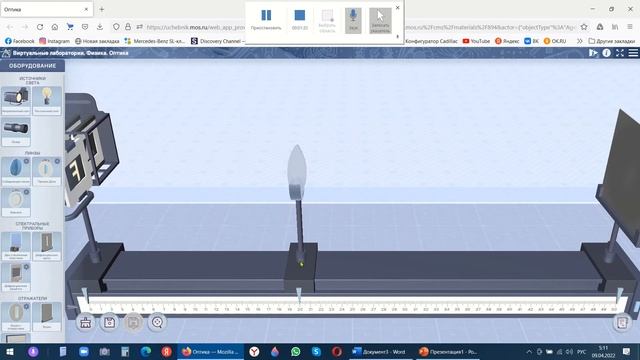Viewport: 640px width, 360px height.
Task: Close the screen recorder panel
Action: pos(398,7)
